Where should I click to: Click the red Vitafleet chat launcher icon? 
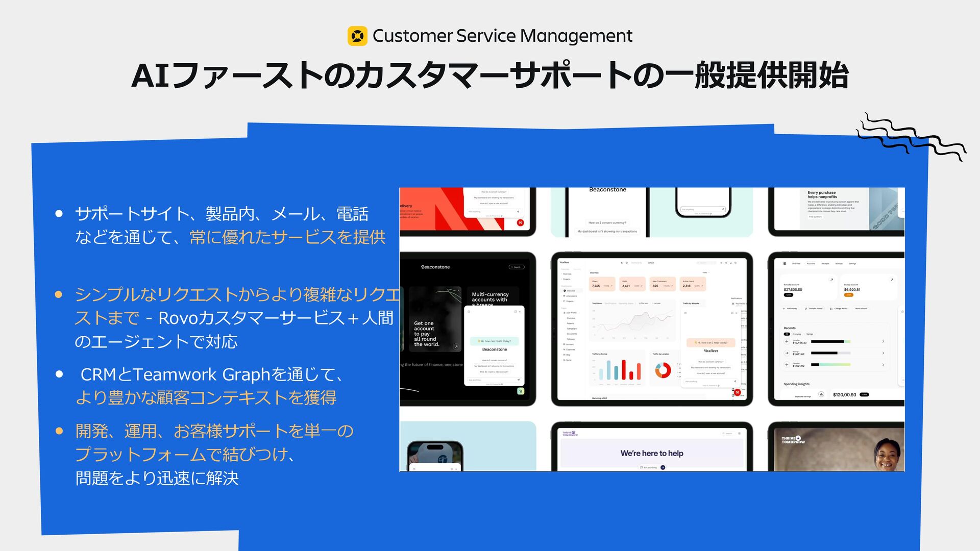point(737,392)
